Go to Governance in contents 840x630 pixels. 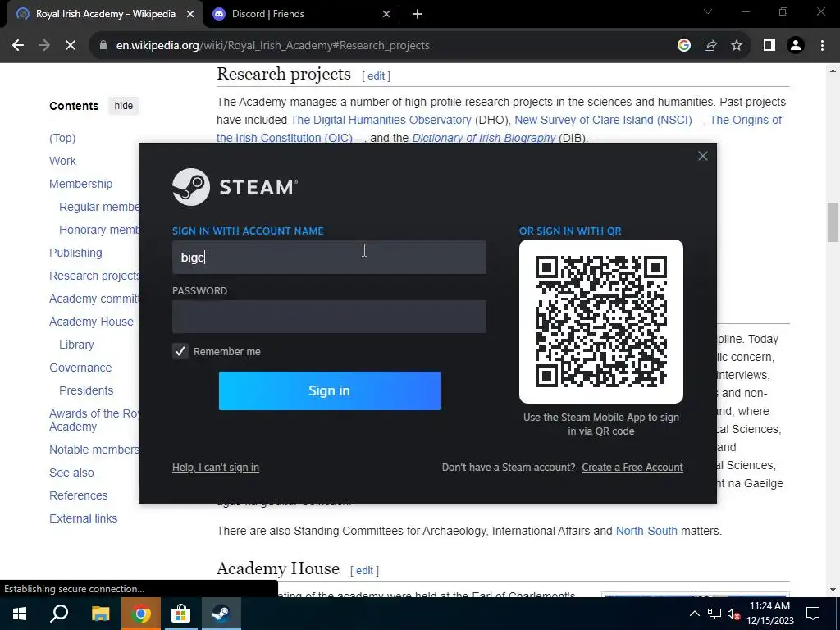80,367
